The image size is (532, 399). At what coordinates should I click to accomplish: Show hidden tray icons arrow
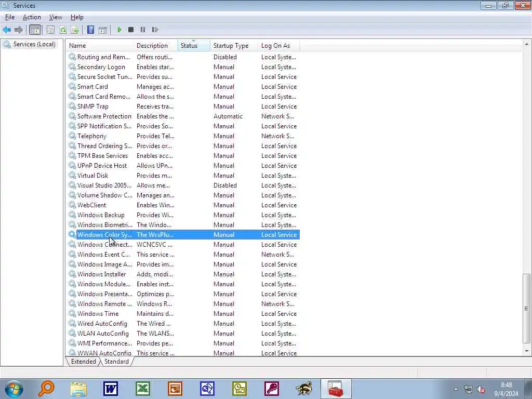[456, 390]
